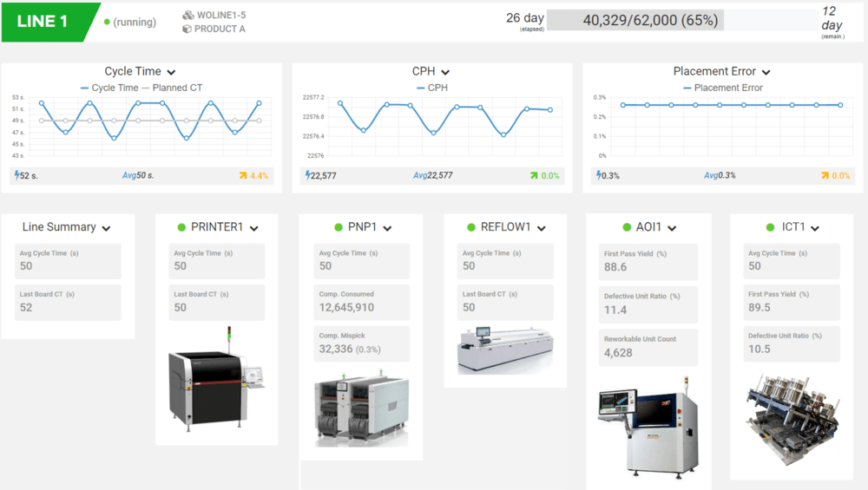The width and height of the screenshot is (868, 490).
Task: Click the lightning icon next to 52 s.
Action: tap(16, 175)
